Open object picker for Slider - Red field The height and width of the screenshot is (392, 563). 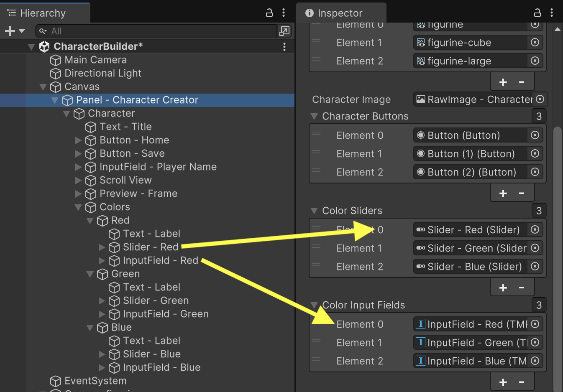pos(535,230)
